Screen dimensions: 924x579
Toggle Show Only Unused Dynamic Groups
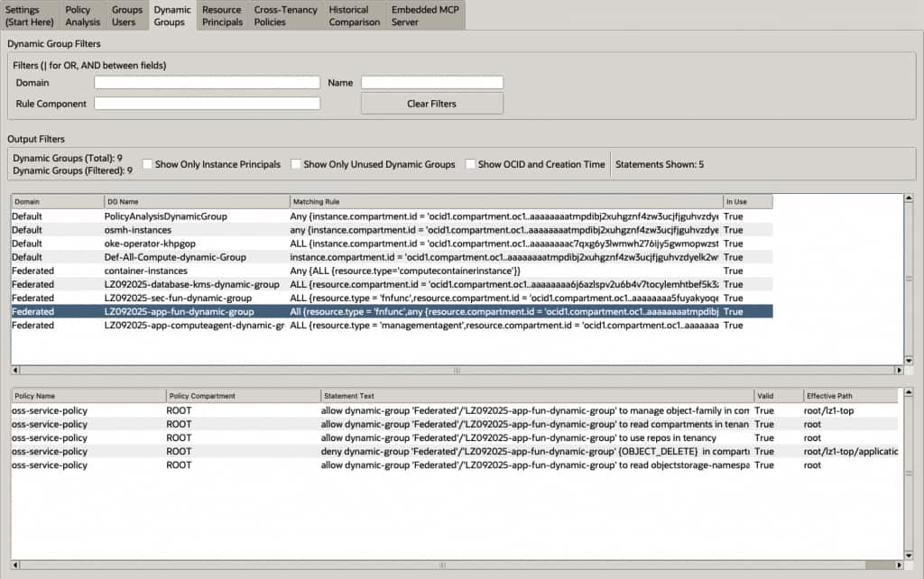point(296,164)
